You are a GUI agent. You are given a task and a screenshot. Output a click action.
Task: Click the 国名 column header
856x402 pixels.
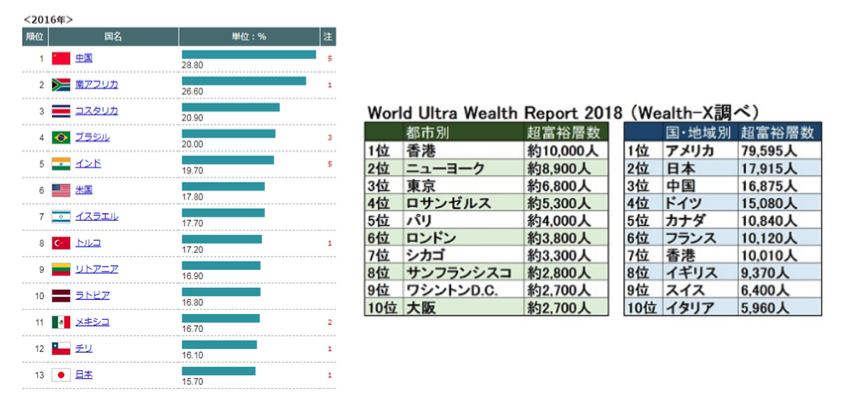coord(114,37)
